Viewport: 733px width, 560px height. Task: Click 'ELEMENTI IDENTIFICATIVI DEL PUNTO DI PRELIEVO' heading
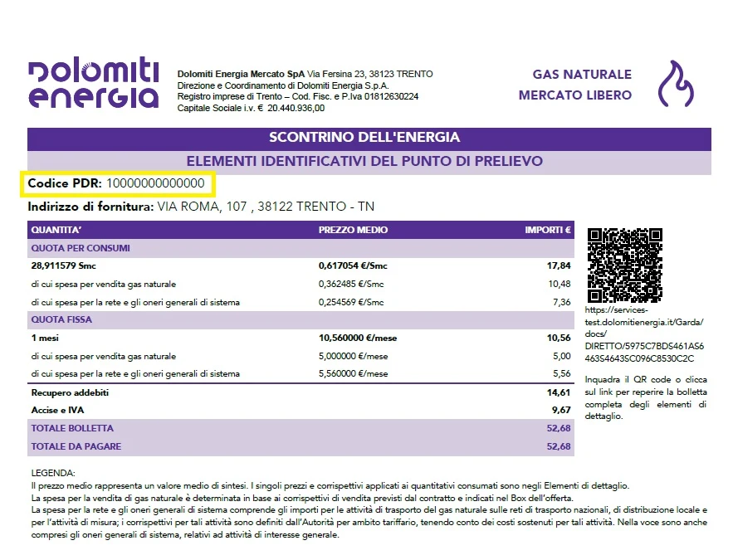click(364, 161)
